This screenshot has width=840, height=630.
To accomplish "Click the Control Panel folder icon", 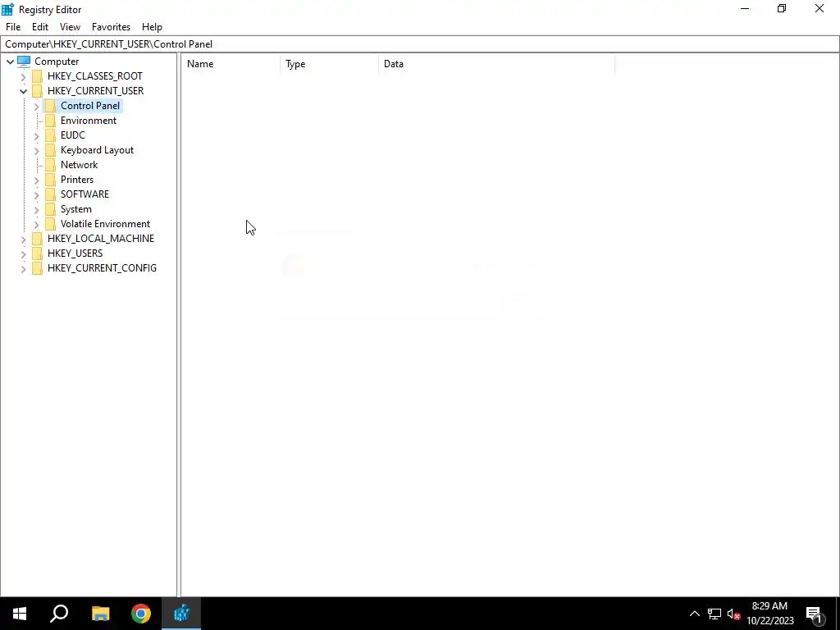I will pos(50,106).
